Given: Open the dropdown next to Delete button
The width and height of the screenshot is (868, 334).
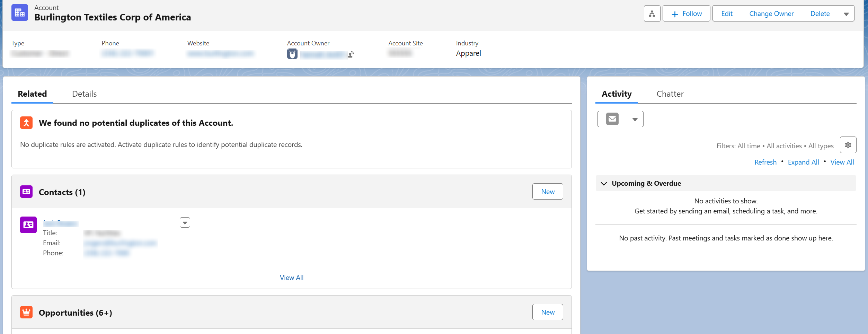Looking at the screenshot, I should pyautogui.click(x=847, y=13).
